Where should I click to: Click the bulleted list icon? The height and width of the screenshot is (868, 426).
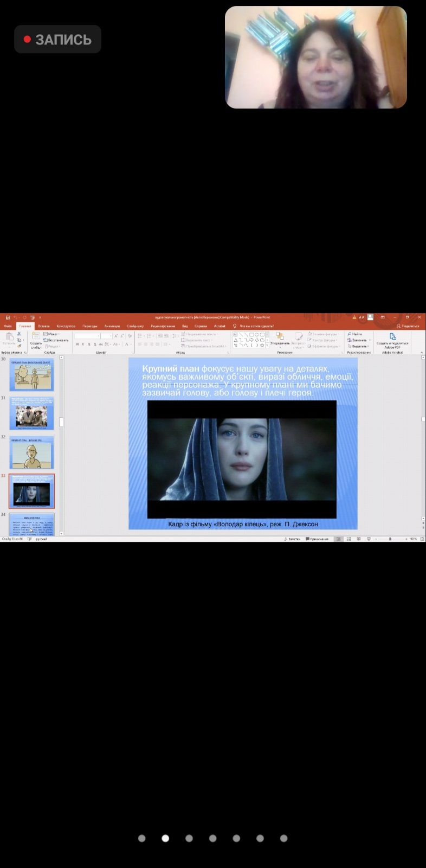[140, 336]
